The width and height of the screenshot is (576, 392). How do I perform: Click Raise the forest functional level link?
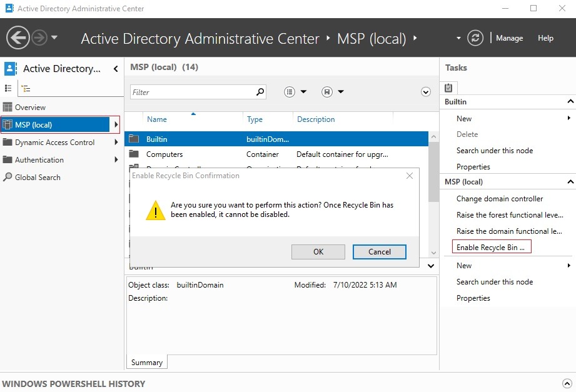[x=510, y=215]
